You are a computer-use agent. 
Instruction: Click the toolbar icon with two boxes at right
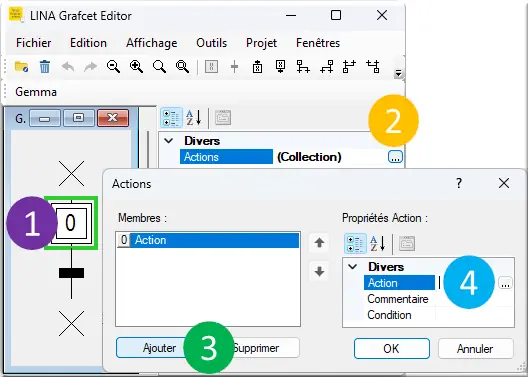[x=373, y=67]
